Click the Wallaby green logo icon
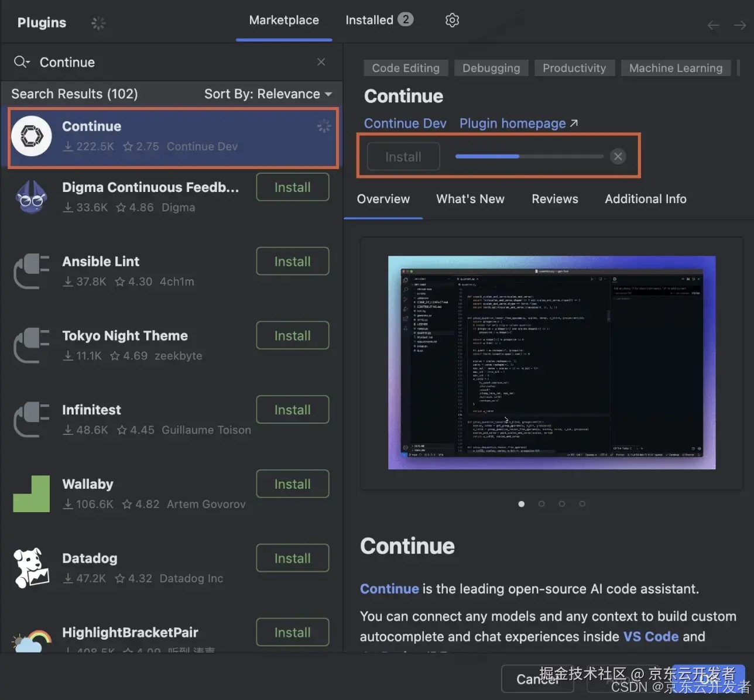The height and width of the screenshot is (700, 754). [32, 494]
